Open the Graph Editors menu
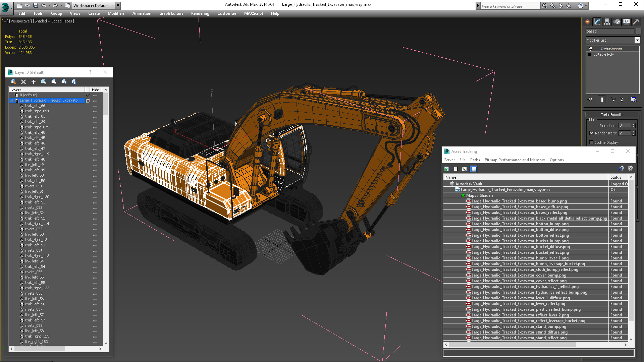Screen dimensions: 644x362 point(171,13)
